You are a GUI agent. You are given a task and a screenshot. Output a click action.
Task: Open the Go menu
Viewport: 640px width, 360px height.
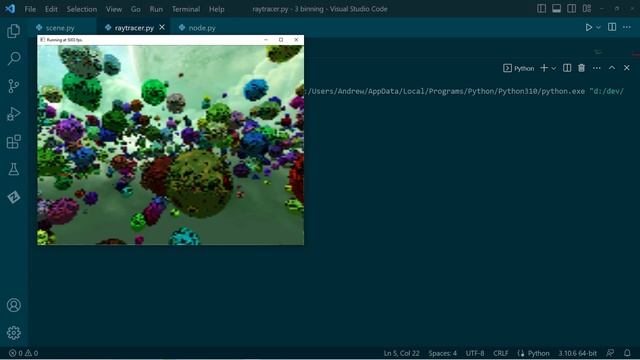[136, 9]
